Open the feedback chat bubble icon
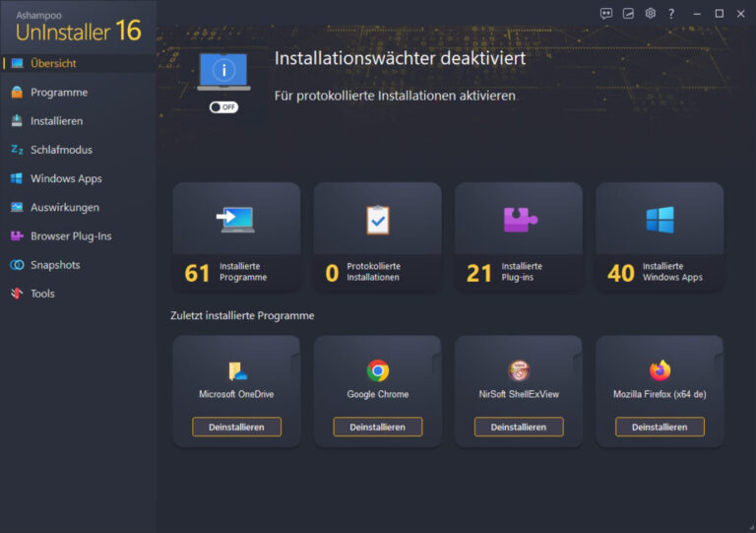The image size is (756, 533). point(606,14)
